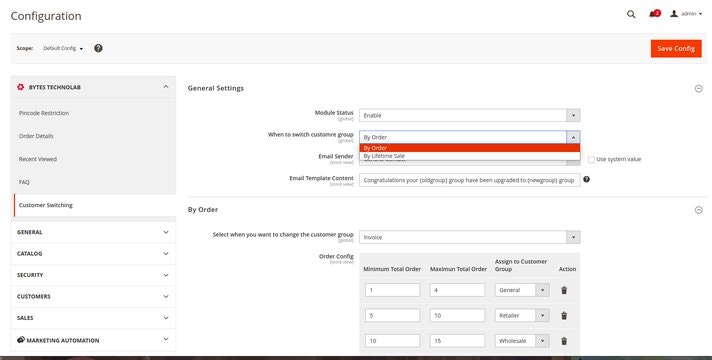Open the Module Status dropdown

click(x=470, y=115)
